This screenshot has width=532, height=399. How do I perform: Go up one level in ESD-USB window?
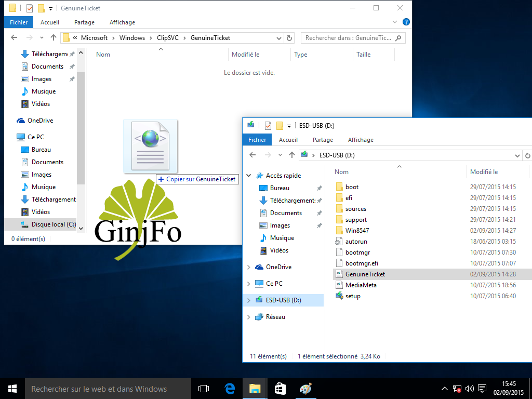292,155
